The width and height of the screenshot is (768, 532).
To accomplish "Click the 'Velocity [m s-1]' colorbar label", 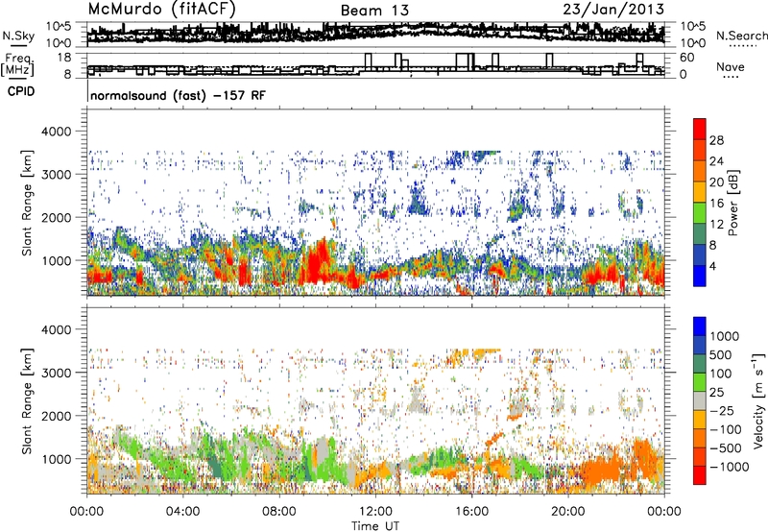I will tap(757, 401).
